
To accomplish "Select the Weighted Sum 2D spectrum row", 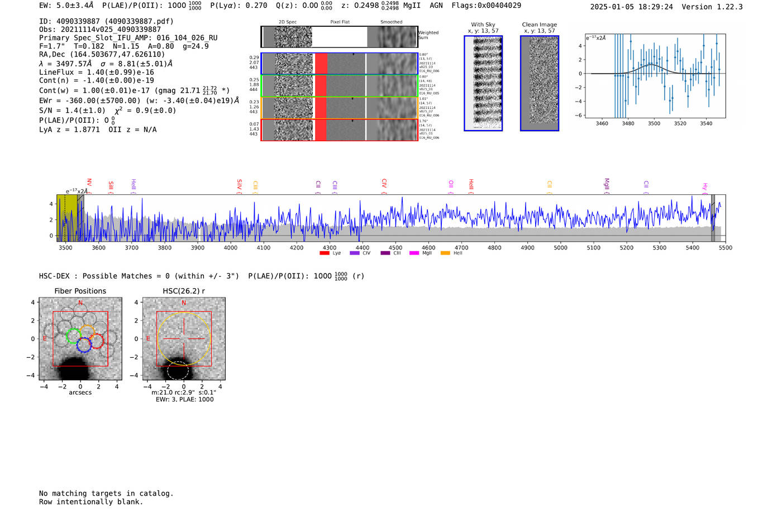I will 340,37.
